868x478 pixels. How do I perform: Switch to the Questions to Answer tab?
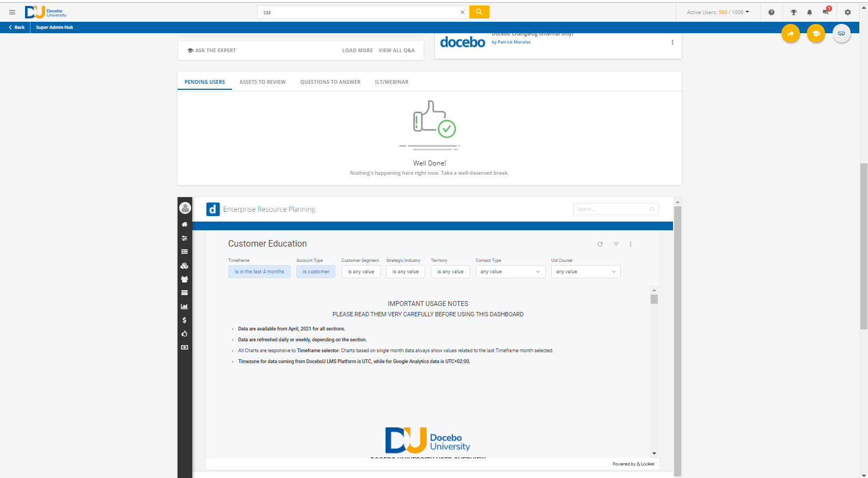(x=331, y=82)
